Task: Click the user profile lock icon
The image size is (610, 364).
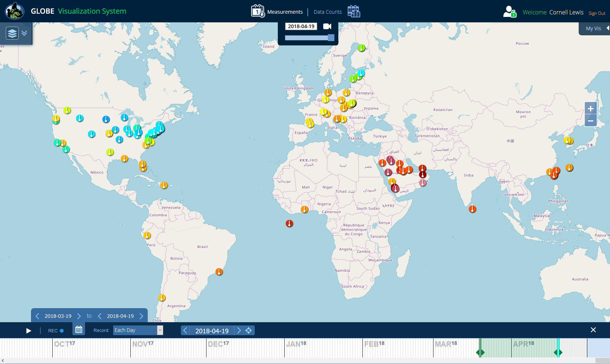Action: click(x=509, y=12)
